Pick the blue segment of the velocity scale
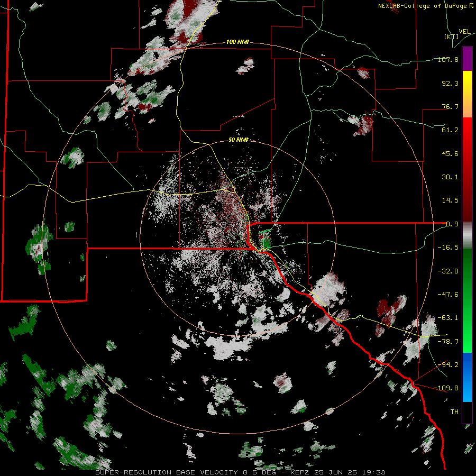Screen dimensions: 476x476 [467, 377]
